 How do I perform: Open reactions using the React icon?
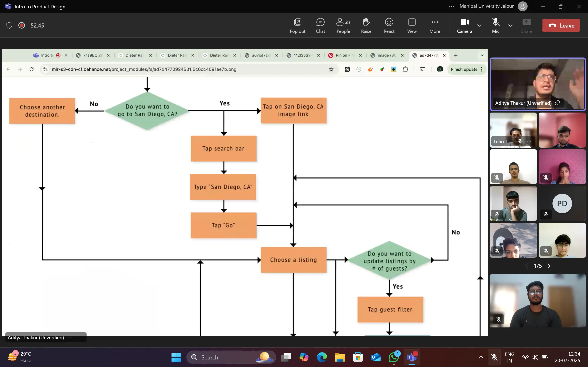(x=389, y=25)
